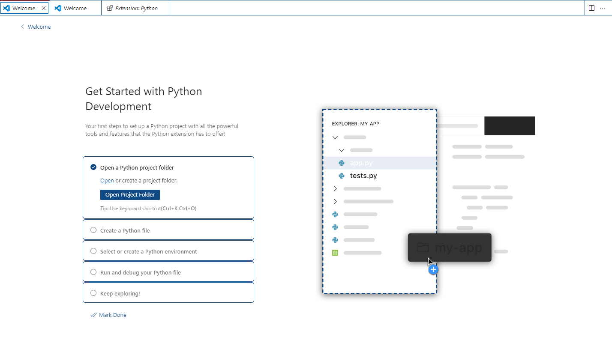Viewport: 612px width, 364px height.
Task: Open the More Actions ellipsis menu
Action: tap(603, 8)
